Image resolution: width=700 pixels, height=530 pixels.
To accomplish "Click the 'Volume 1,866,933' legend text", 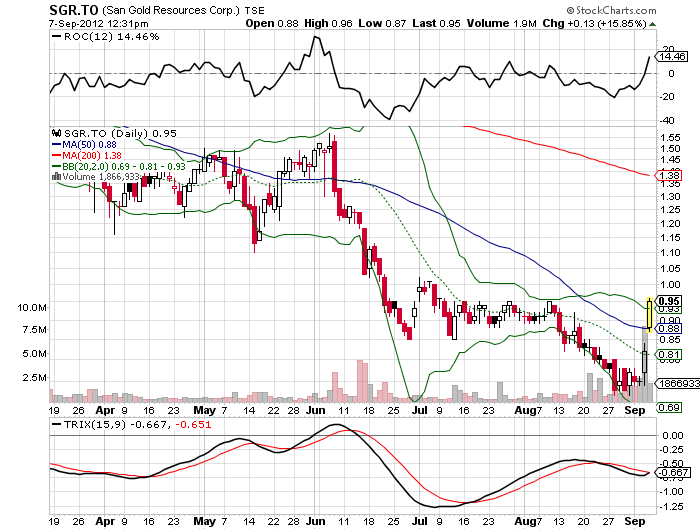I will click(101, 177).
